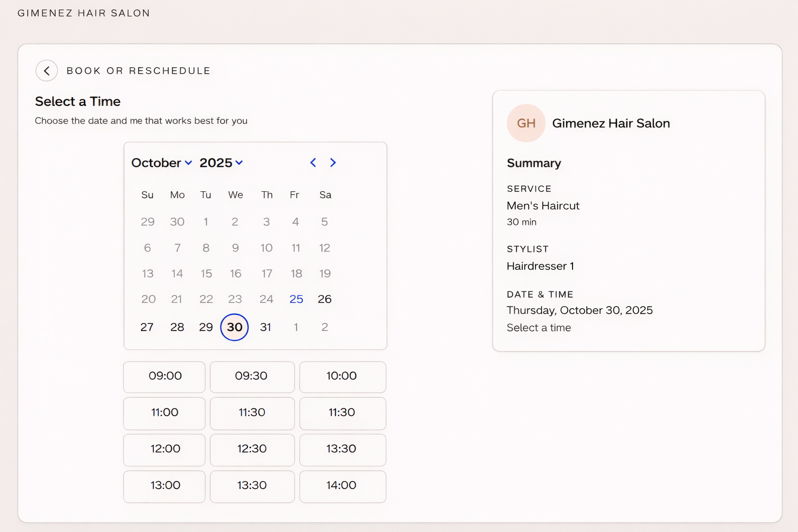Choose the 11:00 appointment time

tap(164, 413)
